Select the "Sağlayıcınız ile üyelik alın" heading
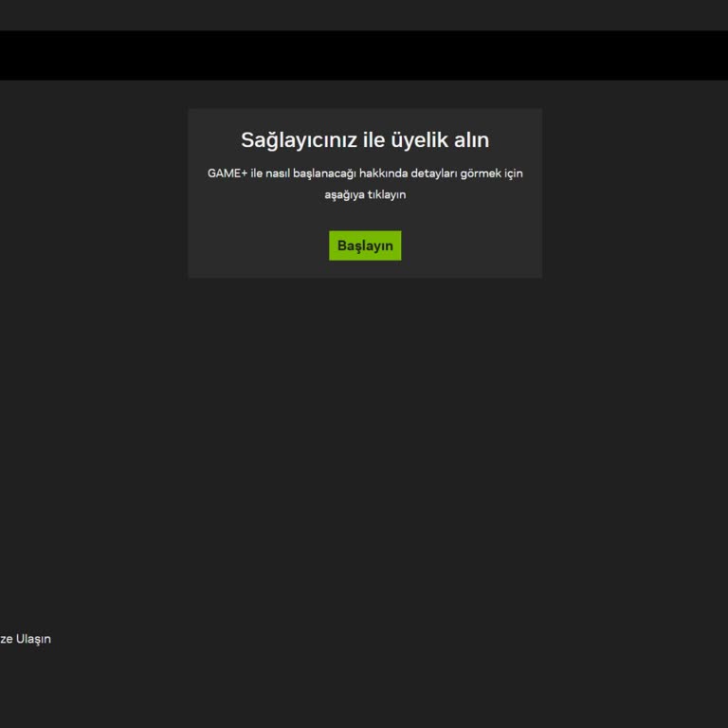 [365, 139]
